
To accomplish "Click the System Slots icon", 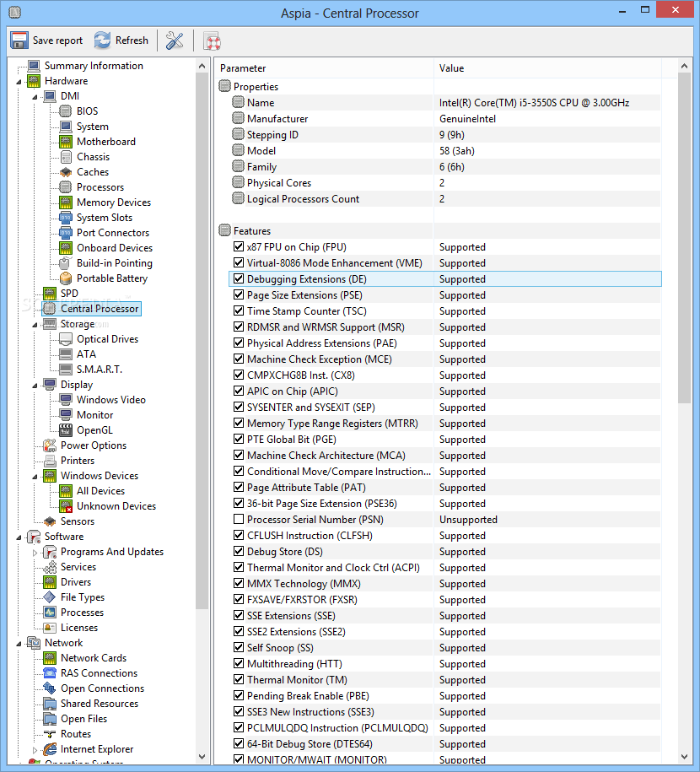I will tap(66, 218).
